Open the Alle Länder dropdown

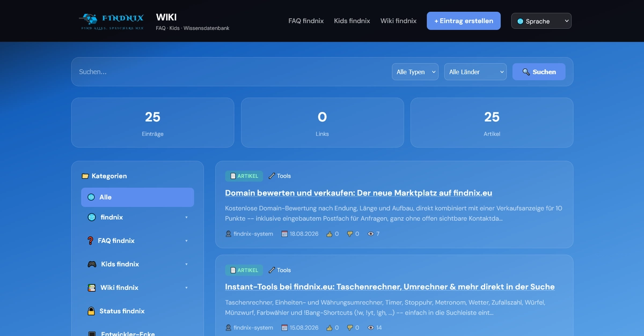tap(475, 72)
